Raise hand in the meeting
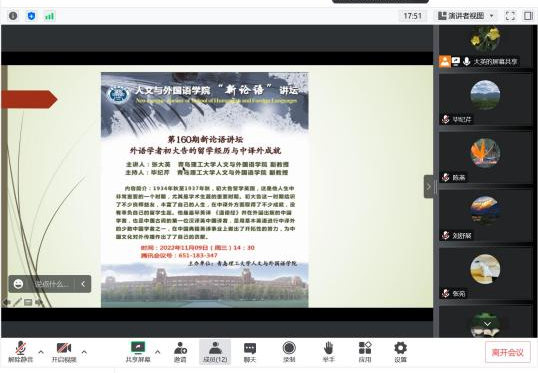The width and height of the screenshot is (538, 373). click(328, 352)
